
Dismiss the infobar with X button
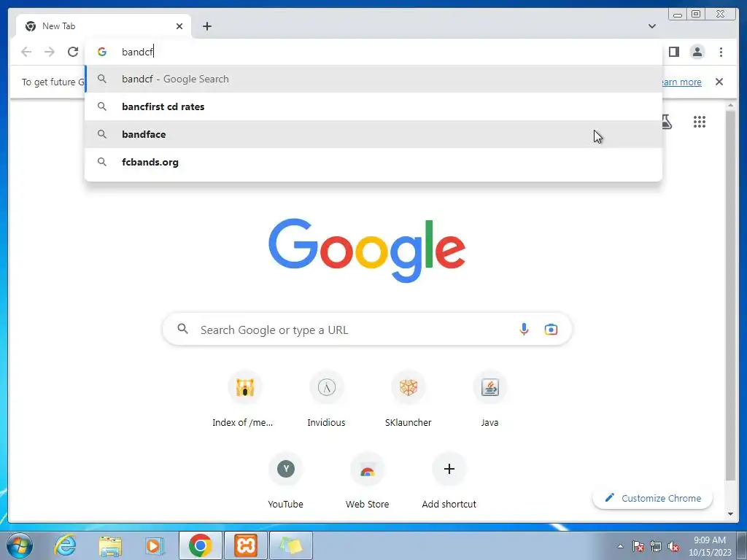719,82
